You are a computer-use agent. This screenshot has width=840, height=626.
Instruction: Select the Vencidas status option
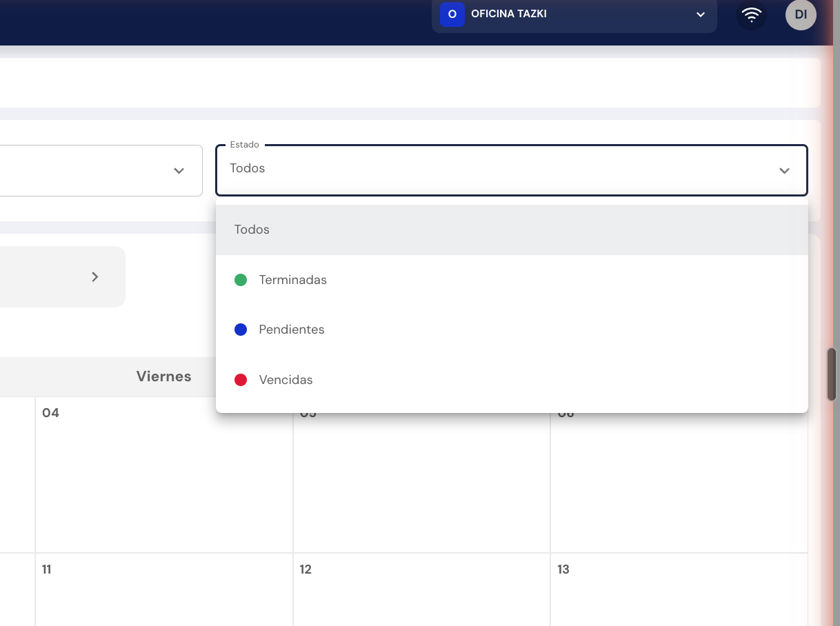pos(512,380)
